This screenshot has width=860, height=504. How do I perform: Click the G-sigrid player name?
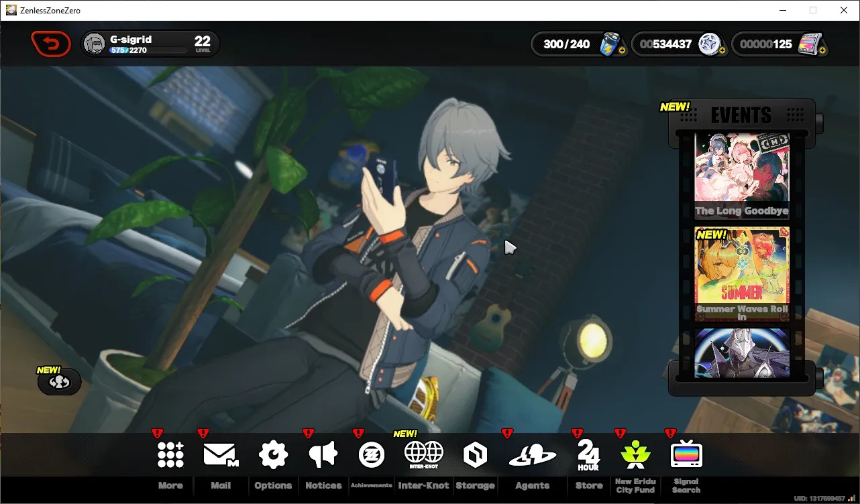pos(131,40)
